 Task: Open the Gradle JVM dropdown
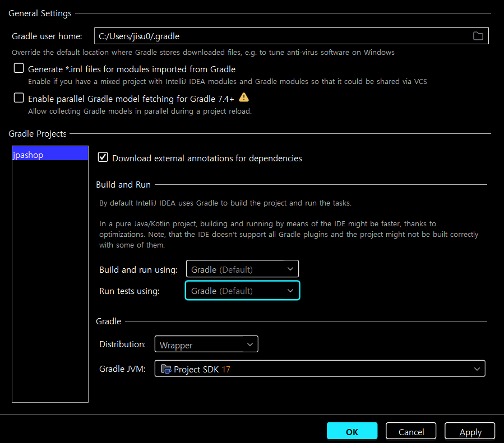tap(320, 369)
